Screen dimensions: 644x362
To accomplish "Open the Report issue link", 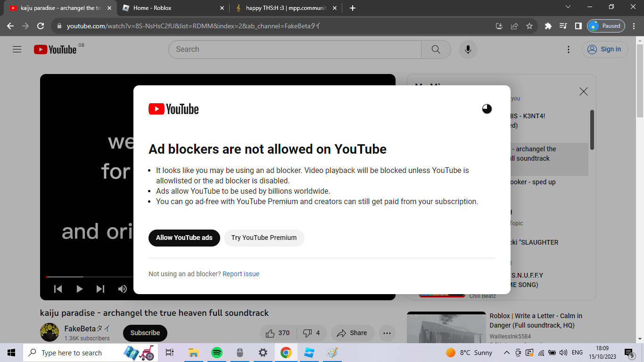I will coord(241,274).
